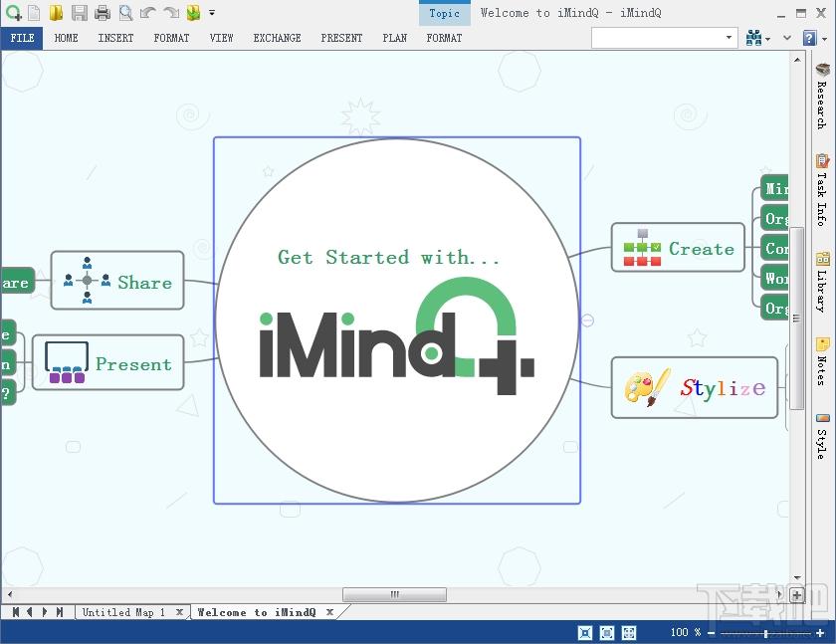Click the Present audience screen icon
Screen dimensions: 836x644
[67, 362]
